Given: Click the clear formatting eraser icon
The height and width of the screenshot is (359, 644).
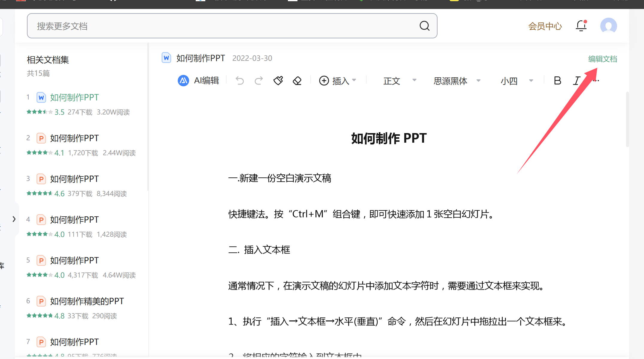Looking at the screenshot, I should click(297, 81).
